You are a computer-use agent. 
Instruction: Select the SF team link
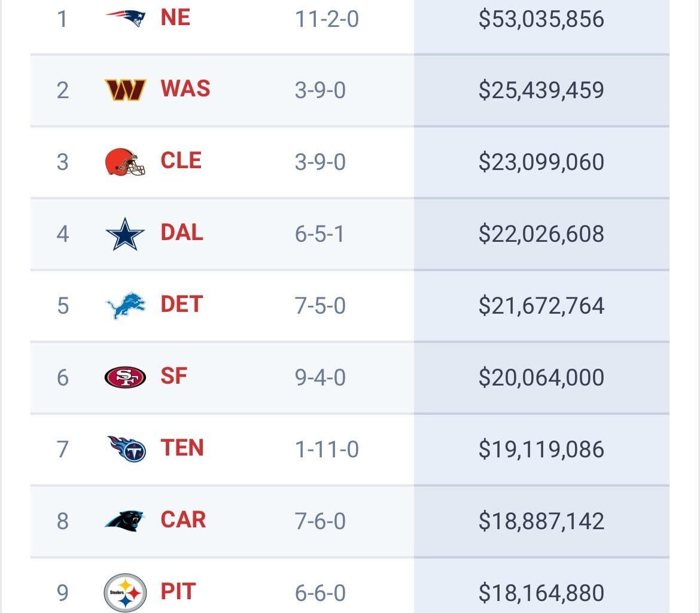tap(174, 376)
